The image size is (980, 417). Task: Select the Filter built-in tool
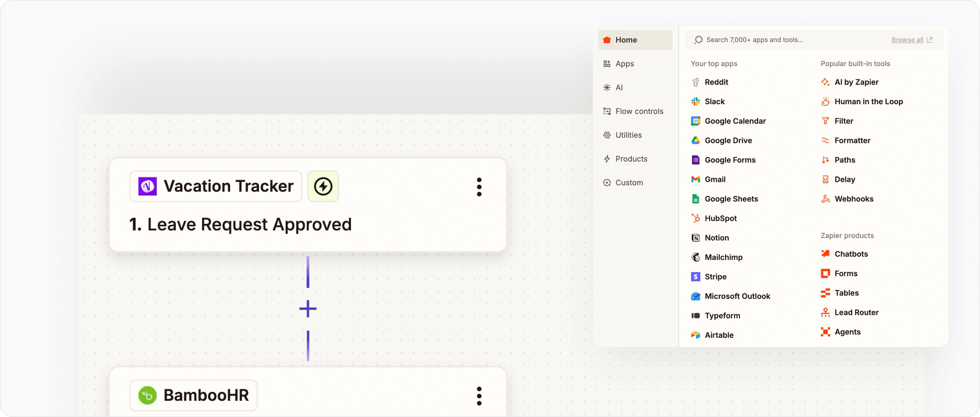point(843,121)
